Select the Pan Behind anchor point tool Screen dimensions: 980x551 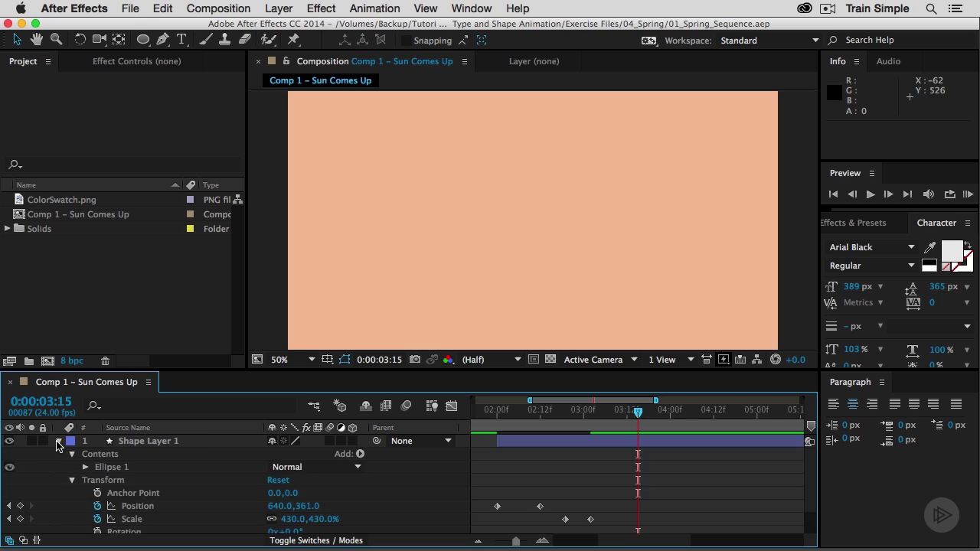[x=119, y=39]
